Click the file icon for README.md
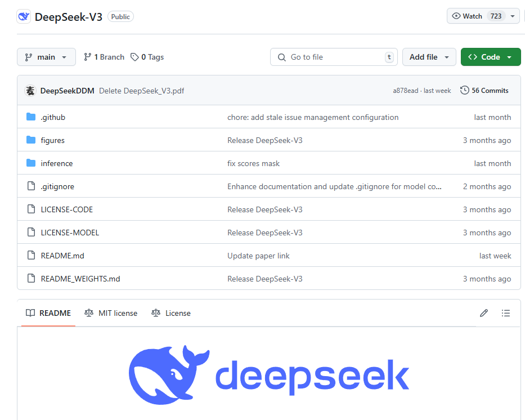The height and width of the screenshot is (420, 525). click(x=31, y=255)
